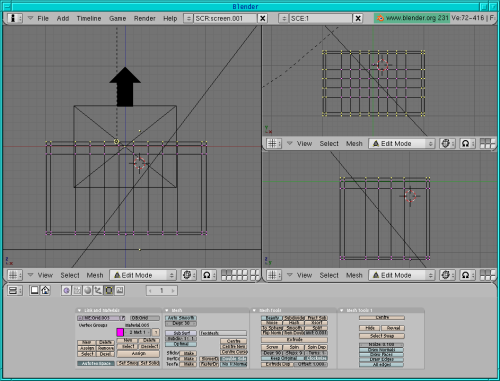500x381 pixels.
Task: Open the Timeline menu
Action: tap(89, 18)
